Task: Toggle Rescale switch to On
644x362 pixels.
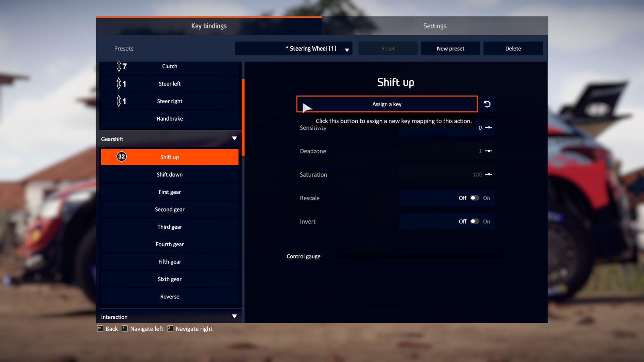Action: (x=474, y=197)
